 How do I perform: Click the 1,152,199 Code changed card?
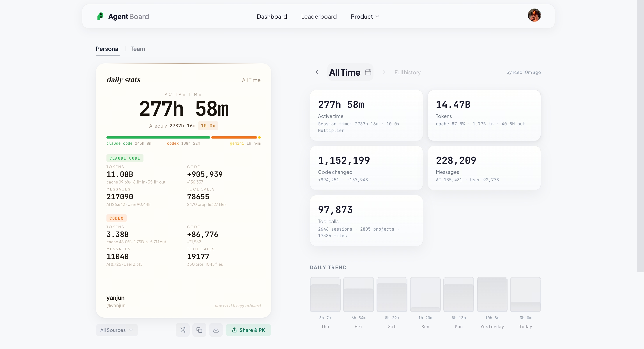[366, 168]
